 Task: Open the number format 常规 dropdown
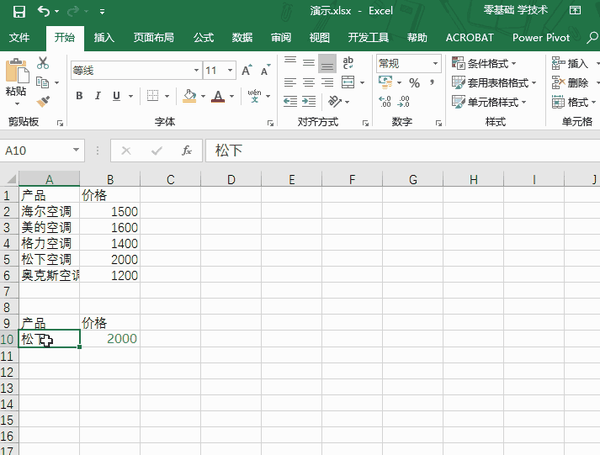(435, 63)
